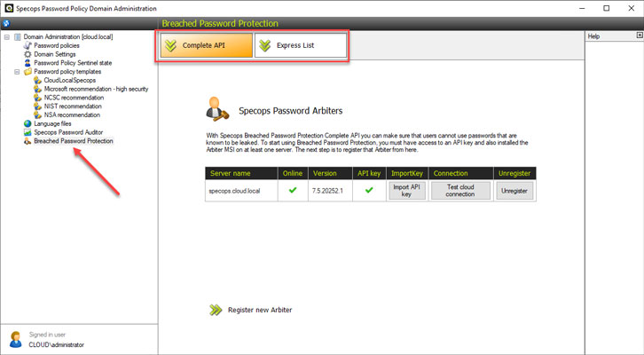The image size is (644, 355).
Task: Select the Domain Settings gear icon
Action: (27, 54)
